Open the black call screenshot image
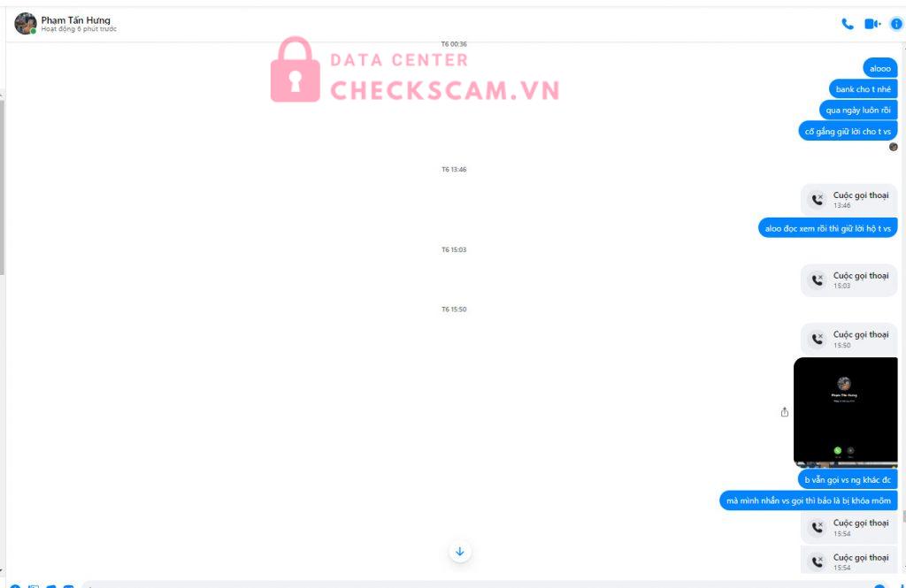This screenshot has height=588, width=906. 845,411
